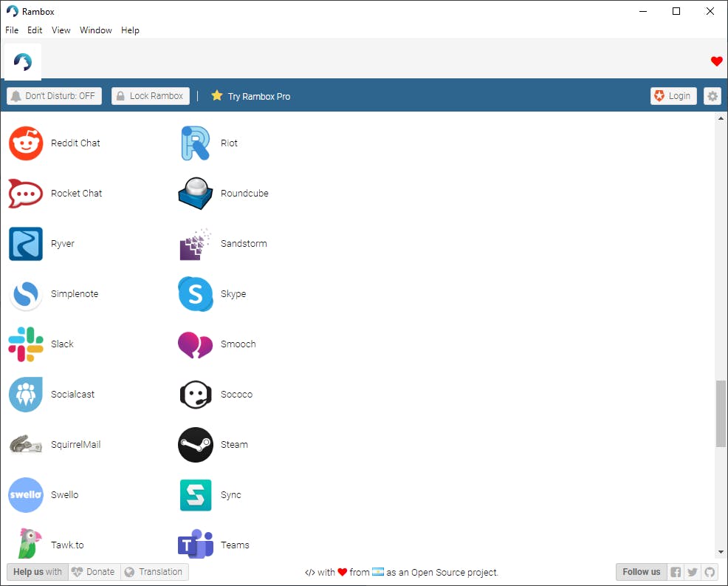Add the SquirrelMail icon
This screenshot has width=728, height=586.
tap(26, 445)
